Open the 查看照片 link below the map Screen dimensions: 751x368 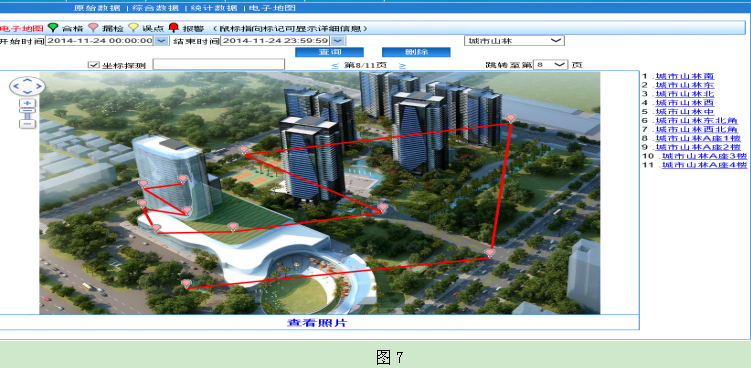(317, 323)
